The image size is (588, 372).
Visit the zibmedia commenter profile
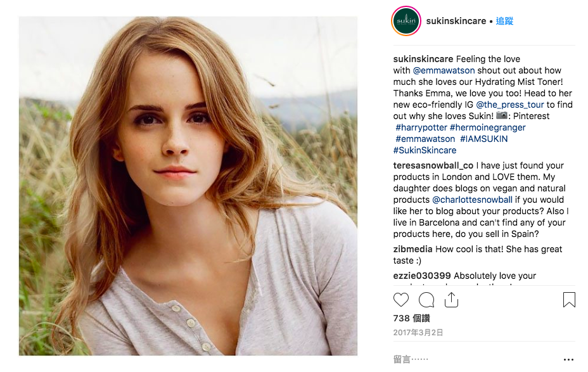[x=412, y=249]
